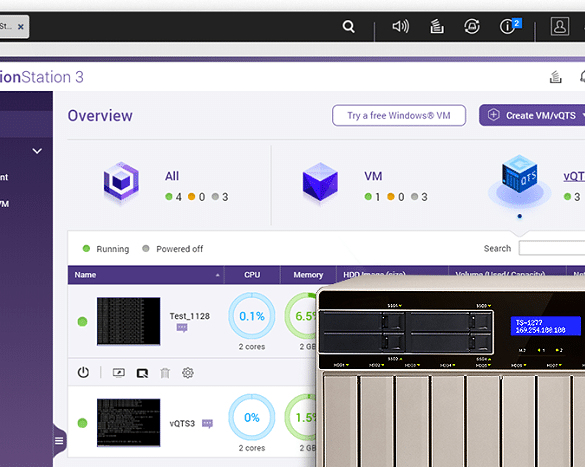585x467 pixels.
Task: Click 2 cores text under Test_1128
Action: (252, 347)
